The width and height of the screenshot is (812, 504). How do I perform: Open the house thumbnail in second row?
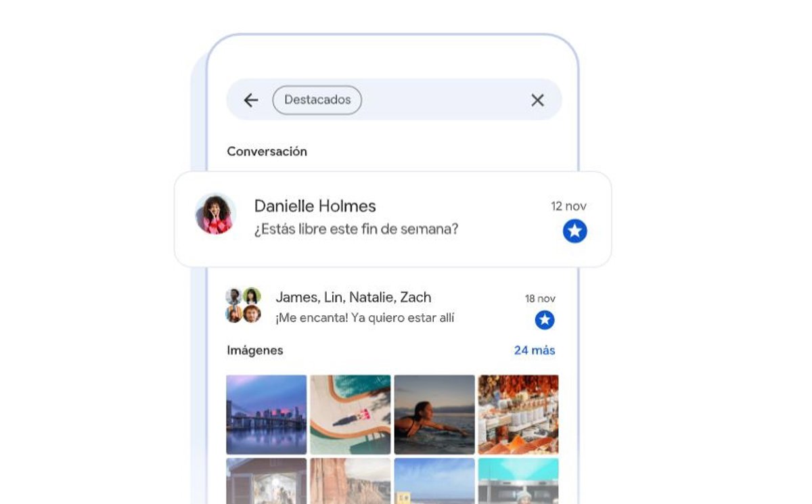click(x=267, y=481)
